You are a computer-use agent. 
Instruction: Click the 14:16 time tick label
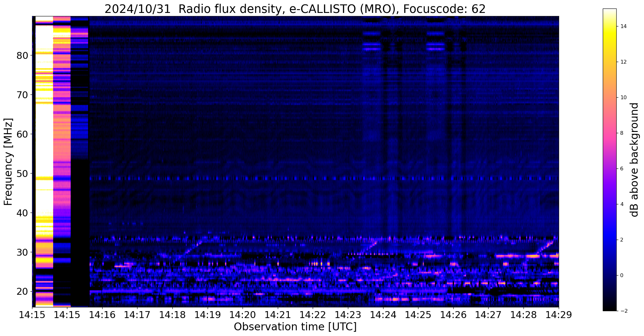click(102, 315)
